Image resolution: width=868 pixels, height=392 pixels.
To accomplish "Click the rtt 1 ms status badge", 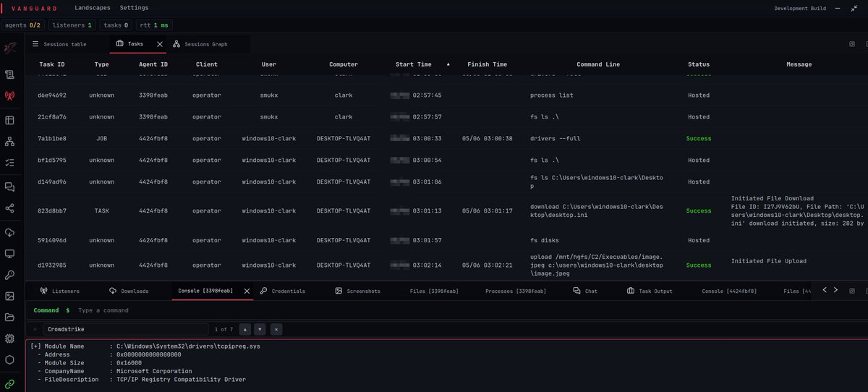I will pyautogui.click(x=153, y=25).
